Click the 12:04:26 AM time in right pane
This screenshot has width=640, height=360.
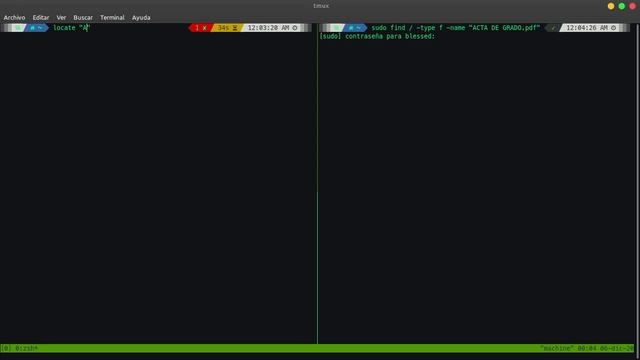click(587, 28)
